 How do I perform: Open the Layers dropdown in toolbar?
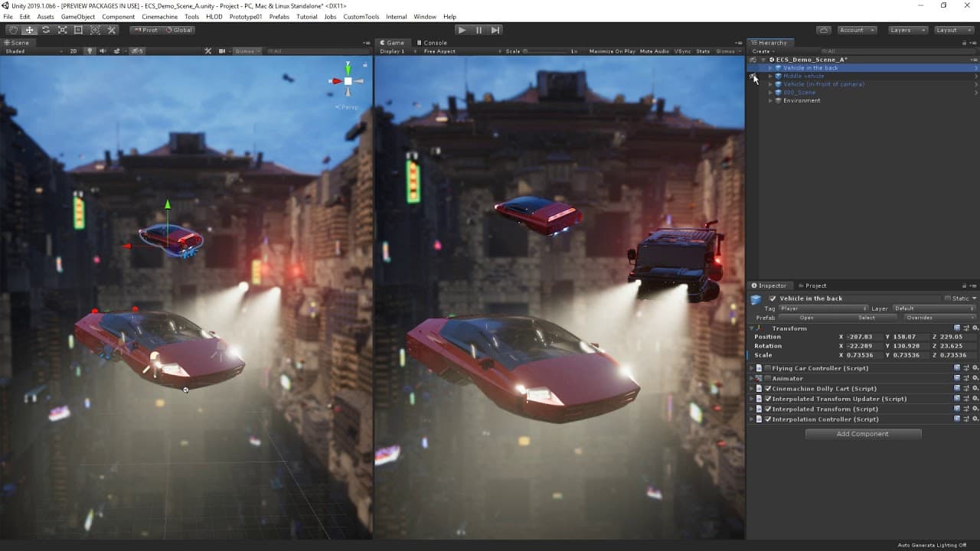[908, 30]
